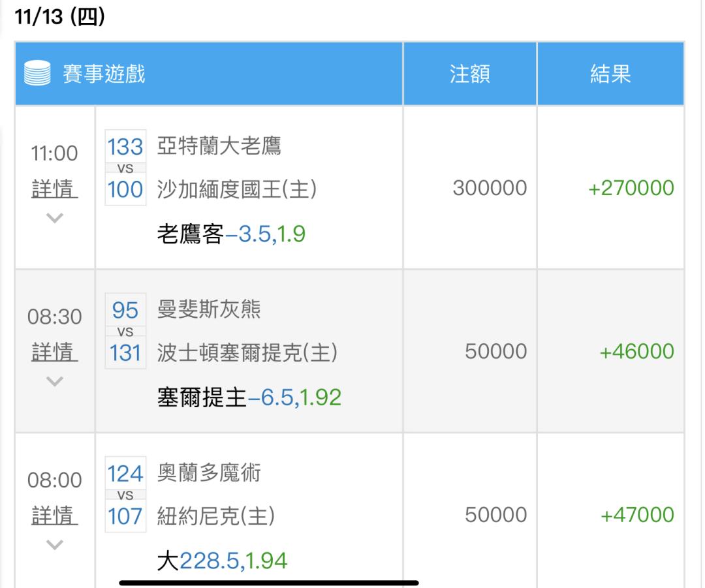Open 詳情 link for 11:00 game

(x=55, y=189)
